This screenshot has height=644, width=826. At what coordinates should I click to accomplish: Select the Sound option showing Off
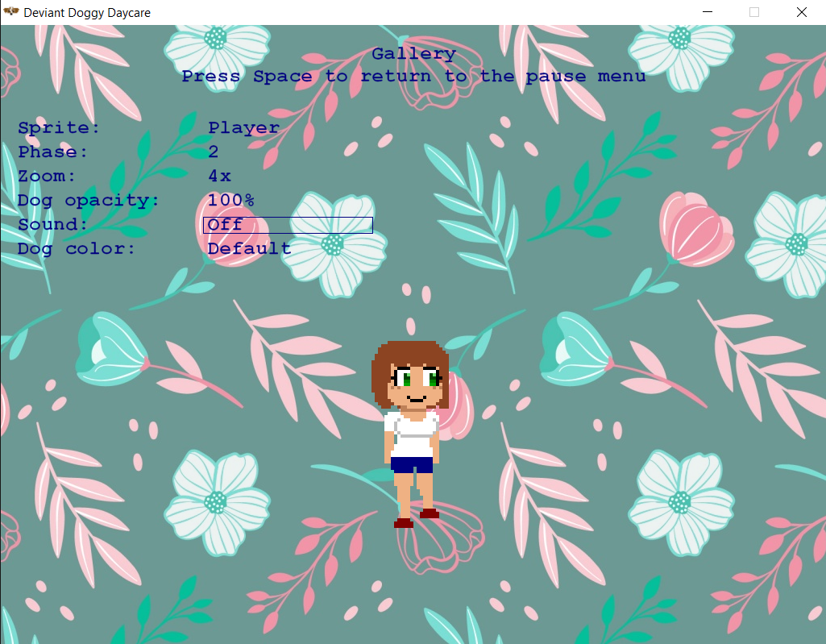[288, 225]
